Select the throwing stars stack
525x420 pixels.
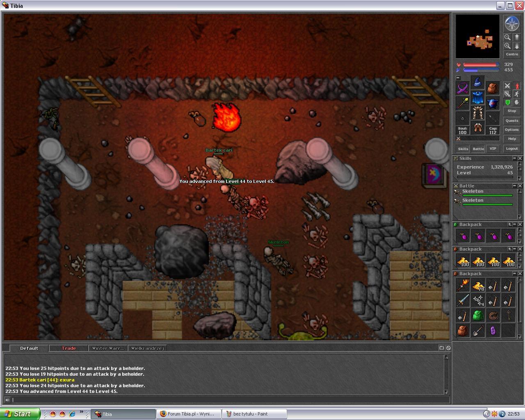[x=478, y=300]
